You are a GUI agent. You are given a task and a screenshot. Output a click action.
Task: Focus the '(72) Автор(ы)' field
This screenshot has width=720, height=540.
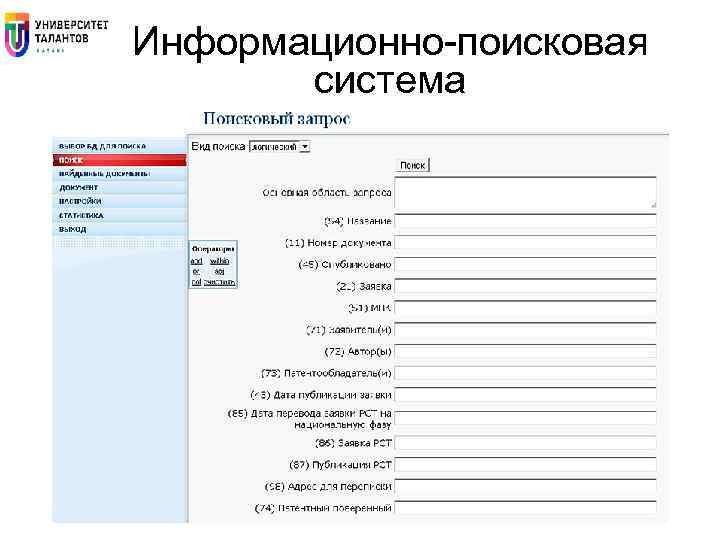click(525, 352)
